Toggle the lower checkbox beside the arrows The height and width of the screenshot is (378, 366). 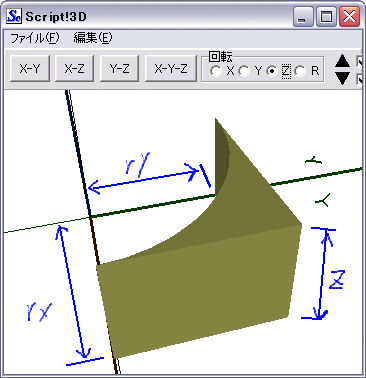[359, 79]
